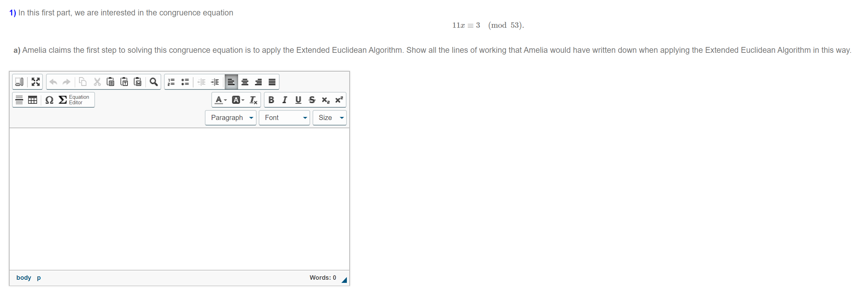Image resolution: width=868 pixels, height=300 pixels.
Task: Click the editor resize handle
Action: pyautogui.click(x=344, y=280)
